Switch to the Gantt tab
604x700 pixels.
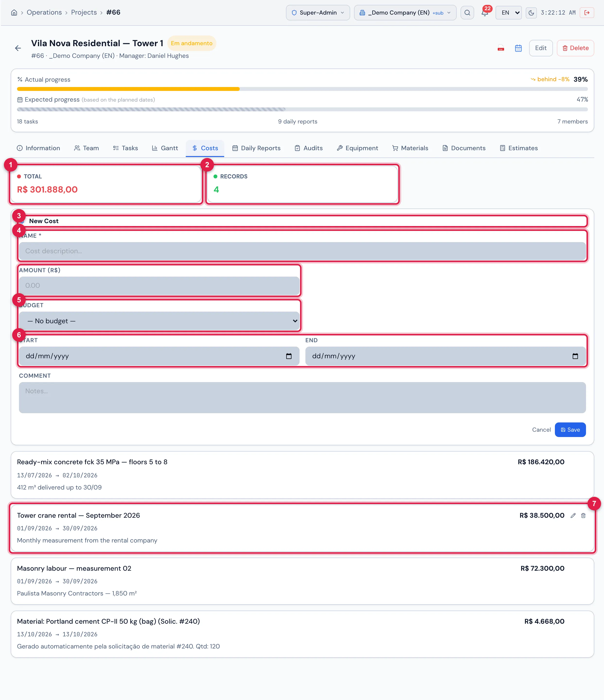point(165,148)
